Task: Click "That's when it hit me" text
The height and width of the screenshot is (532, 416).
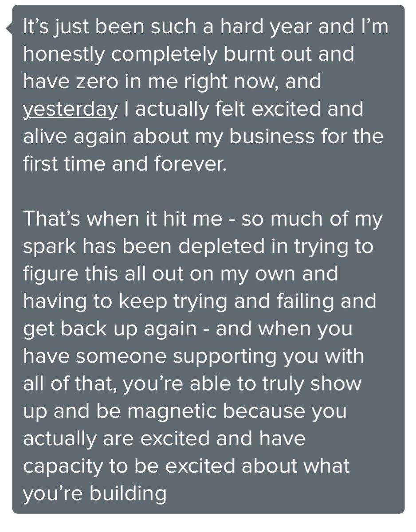Action: 122,219
